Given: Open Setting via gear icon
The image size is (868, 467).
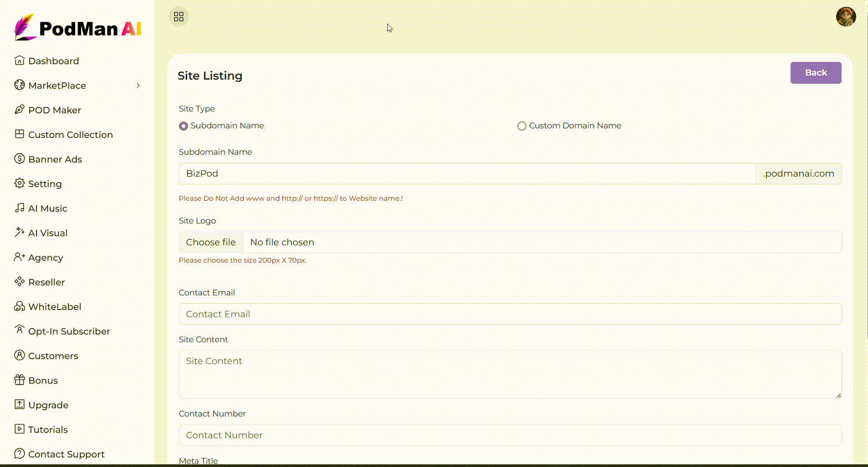Looking at the screenshot, I should (19, 183).
